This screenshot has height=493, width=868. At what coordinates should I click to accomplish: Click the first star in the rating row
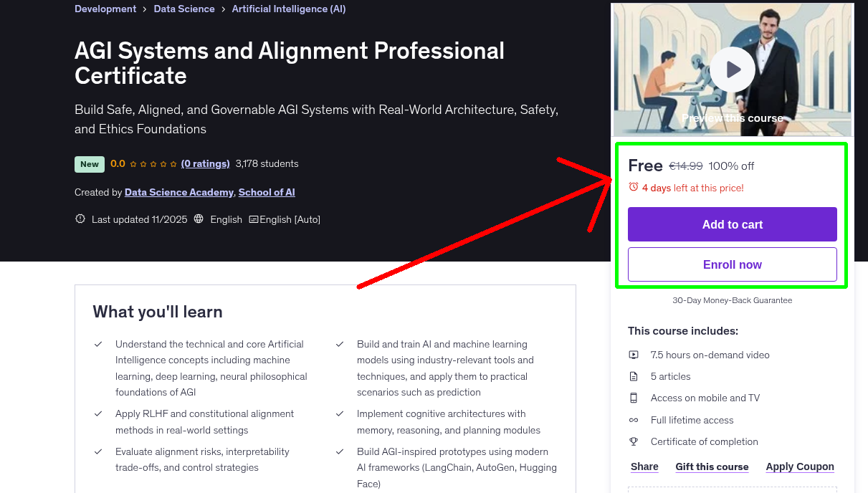(133, 163)
